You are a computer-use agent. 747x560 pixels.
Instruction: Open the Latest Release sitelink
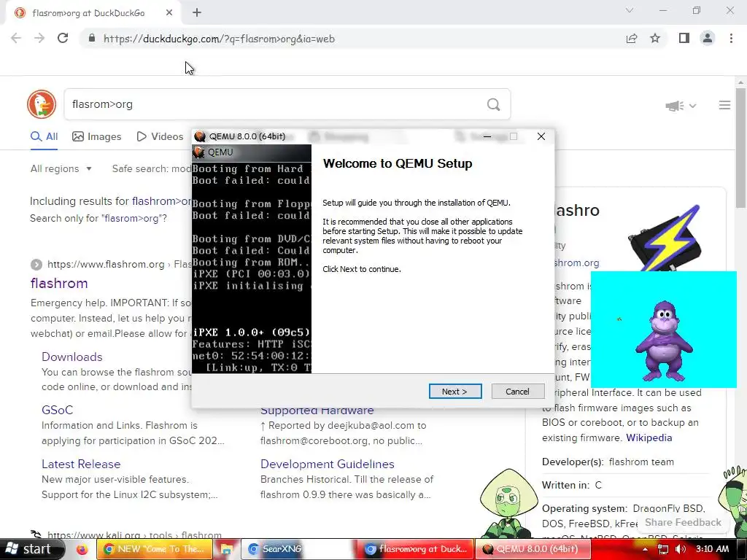[81, 464]
